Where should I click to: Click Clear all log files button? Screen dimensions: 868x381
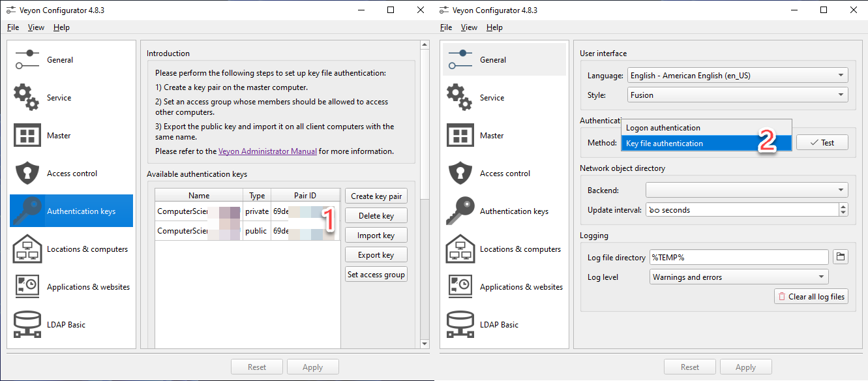point(811,296)
